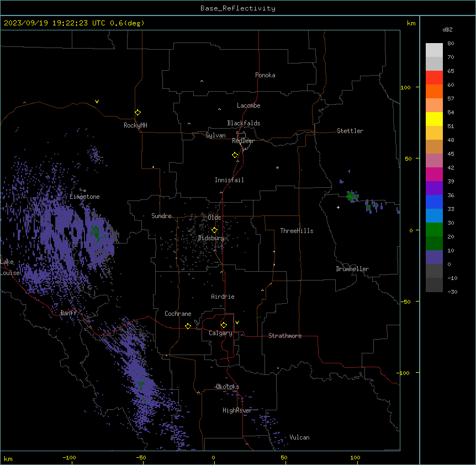Viewport: 476px width, 465px height.
Task: Click the ThreeHills label
Action: 297,231
